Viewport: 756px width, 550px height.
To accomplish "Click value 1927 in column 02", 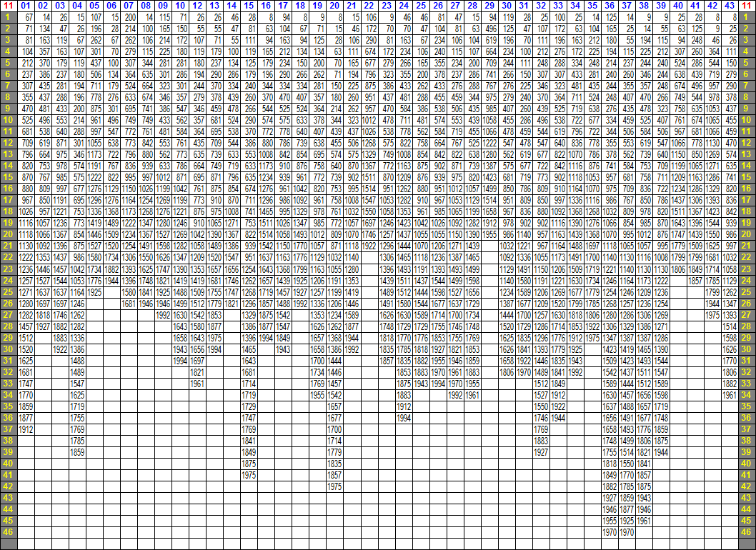I will 43,326.
